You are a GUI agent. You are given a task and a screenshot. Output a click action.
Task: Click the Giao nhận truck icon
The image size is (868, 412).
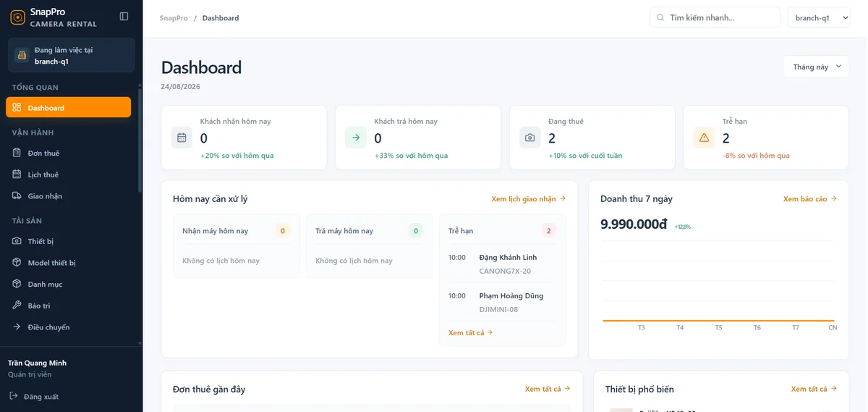click(x=17, y=196)
